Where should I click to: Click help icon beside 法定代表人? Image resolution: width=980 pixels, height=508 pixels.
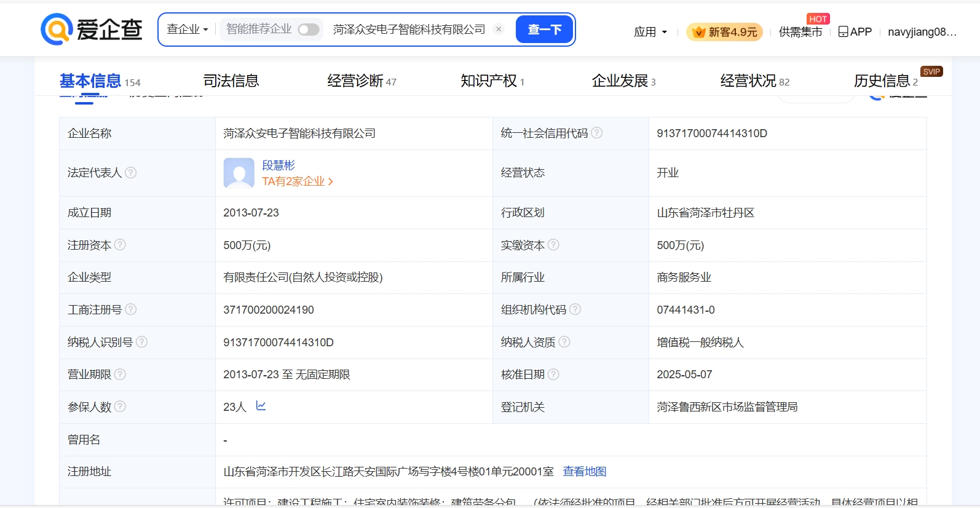pyautogui.click(x=131, y=173)
